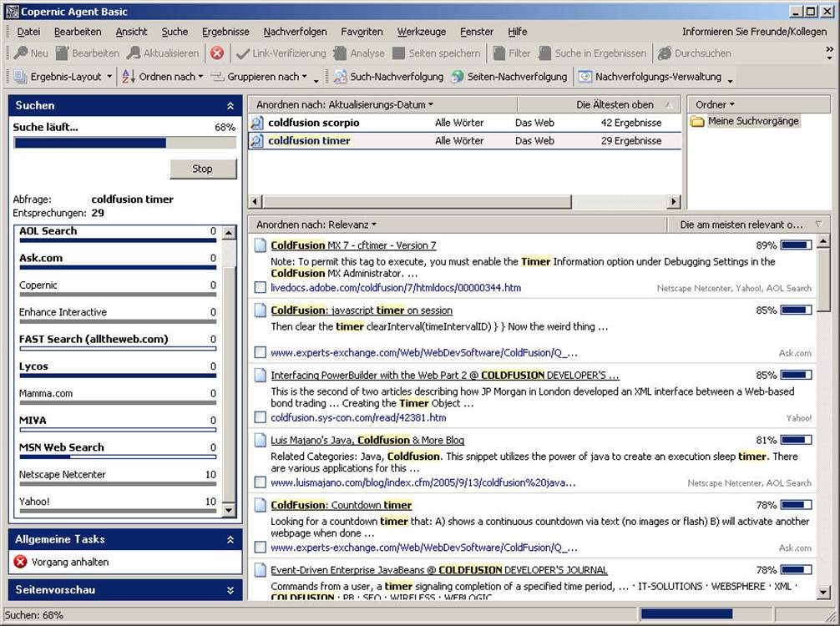840x626 pixels.
Task: Check the box beside livedocs.adobe.com link
Action: [x=260, y=288]
